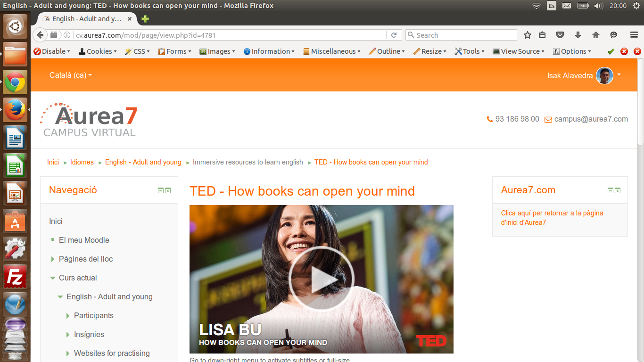
Task: Open El meu Moodle in navigation
Action: tap(84, 240)
